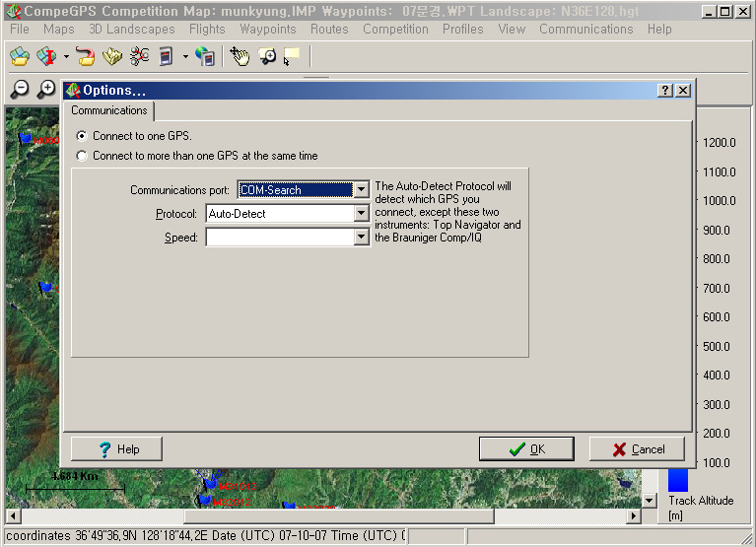Click the Options dialog title icon
The image size is (756, 547).
tap(73, 90)
